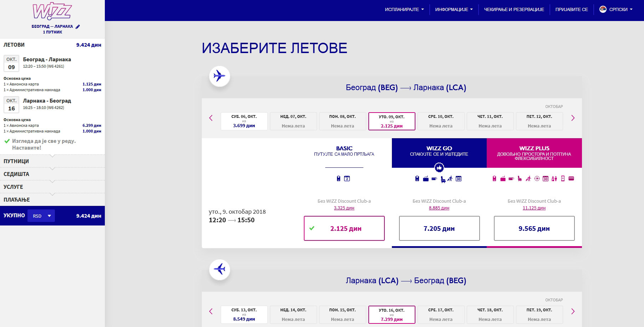The height and width of the screenshot is (327, 644).
Task: Click the Wizz Go priority boarding walker icon
Action: tap(450, 178)
